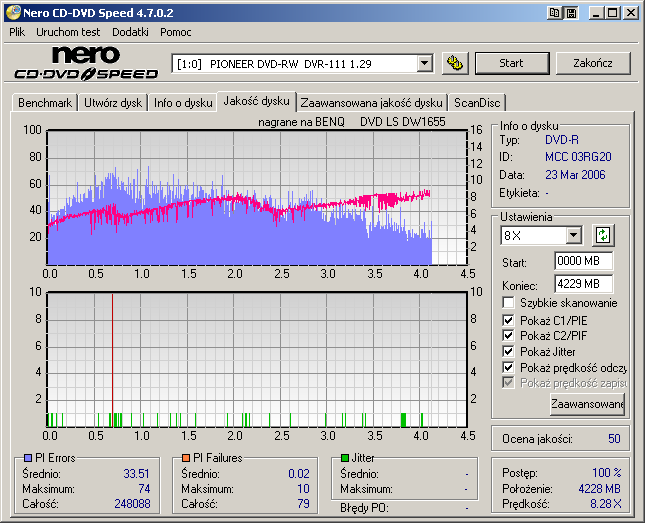Uncheck Pokaż C1/PIE checkbox
Screen dimensions: 645x523
click(x=508, y=320)
